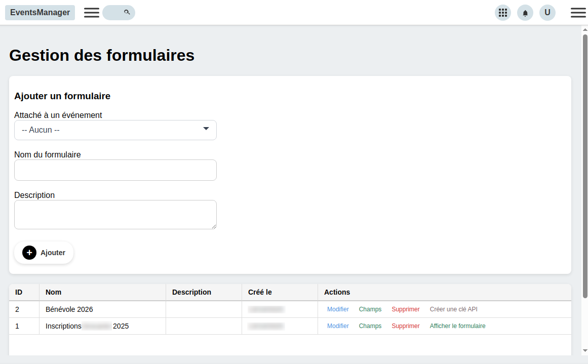The height and width of the screenshot is (364, 588).
Task: Delete the Inscriptions 2025 form
Action: click(x=406, y=326)
